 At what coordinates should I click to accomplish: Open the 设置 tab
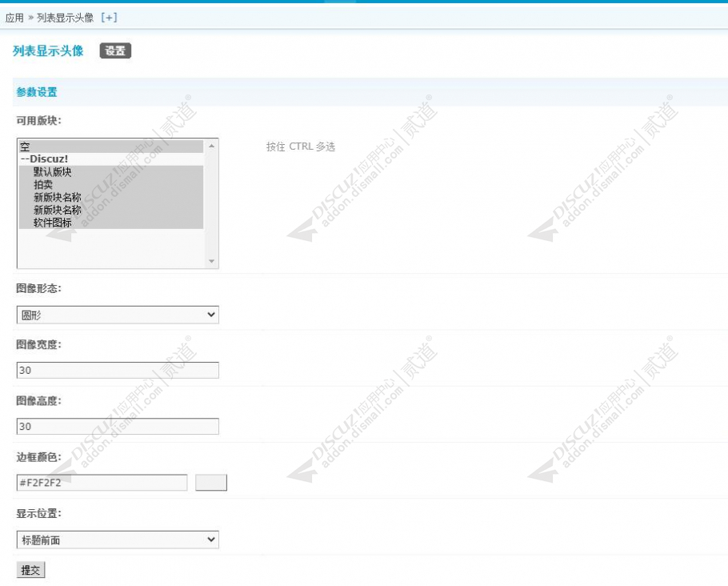coord(115,50)
